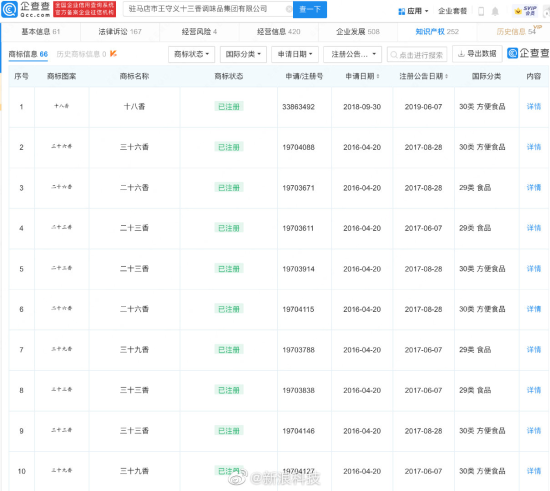550x491 pixels.
Task: Open 企业套餐 link in header
Action: coord(452,11)
